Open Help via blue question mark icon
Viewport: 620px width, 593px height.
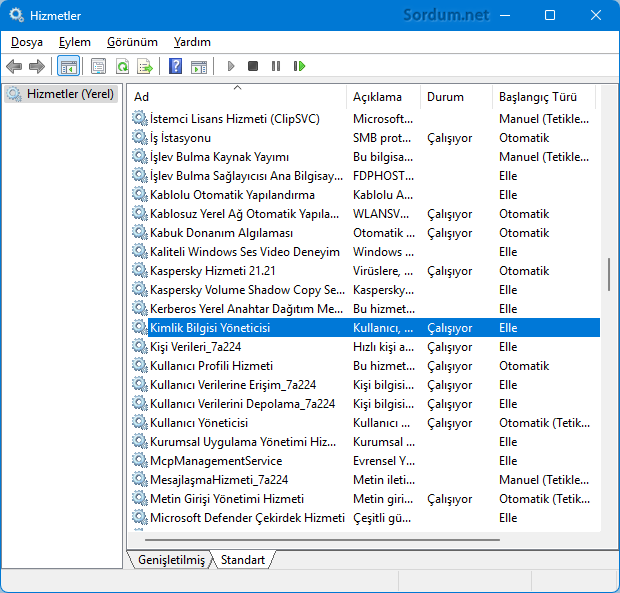pyautogui.click(x=176, y=66)
